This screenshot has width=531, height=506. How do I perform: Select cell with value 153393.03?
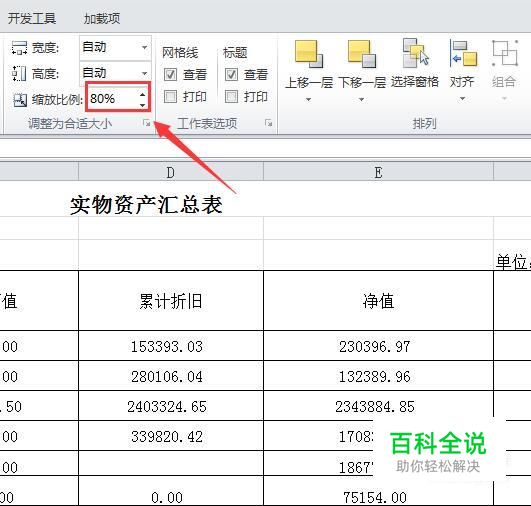click(171, 346)
